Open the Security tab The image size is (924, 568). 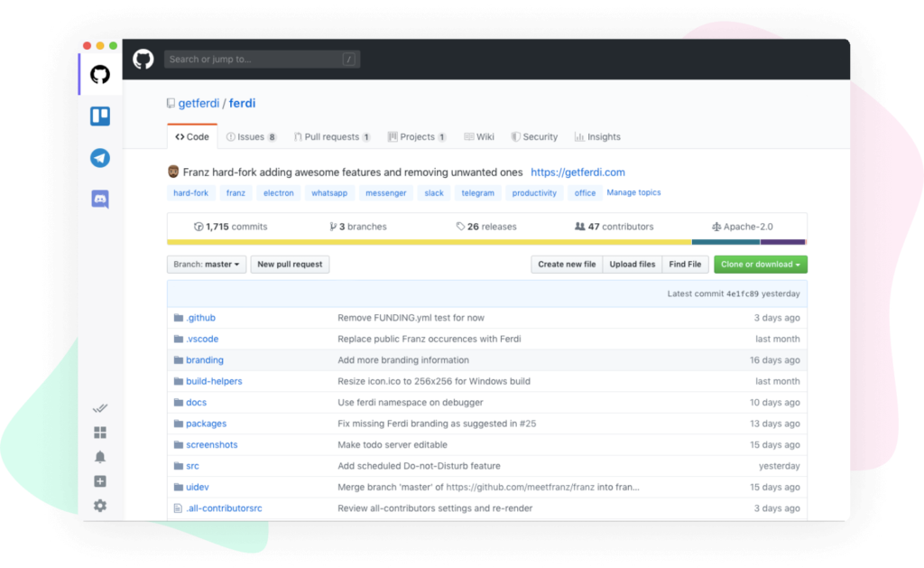(x=534, y=137)
